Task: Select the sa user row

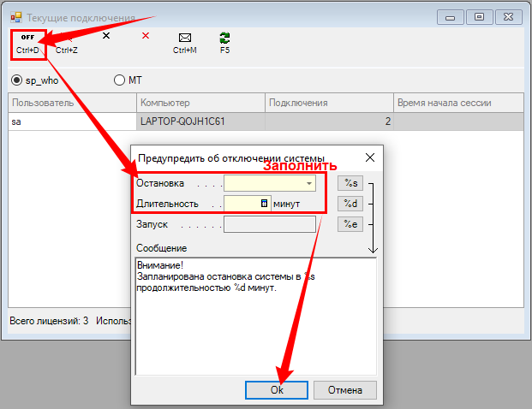Action: click(72, 122)
